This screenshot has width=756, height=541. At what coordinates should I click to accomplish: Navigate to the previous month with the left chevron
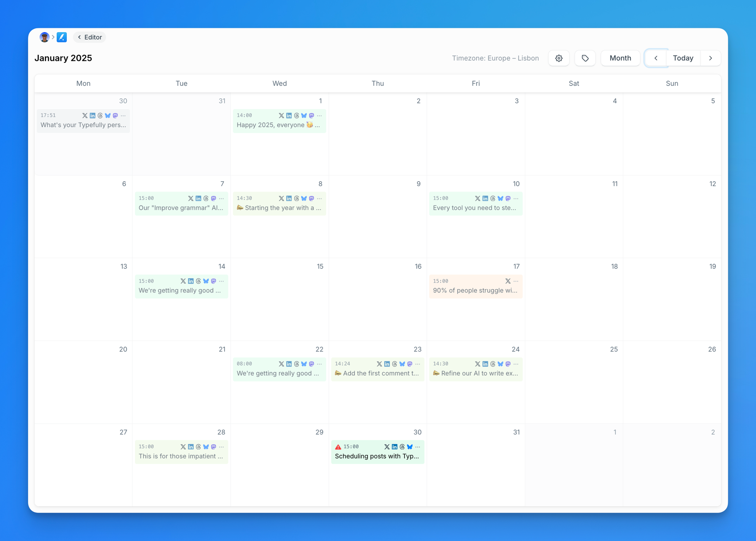tap(655, 58)
